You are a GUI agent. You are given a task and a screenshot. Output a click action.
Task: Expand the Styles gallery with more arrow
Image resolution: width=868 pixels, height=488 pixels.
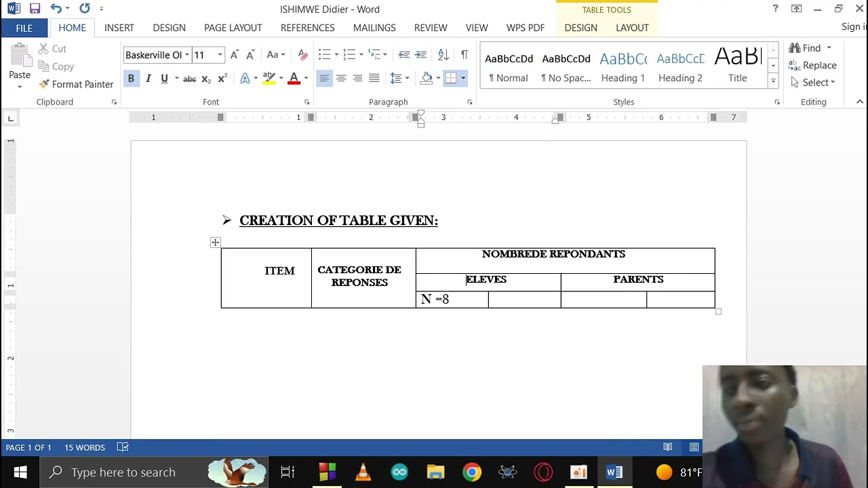[772, 81]
